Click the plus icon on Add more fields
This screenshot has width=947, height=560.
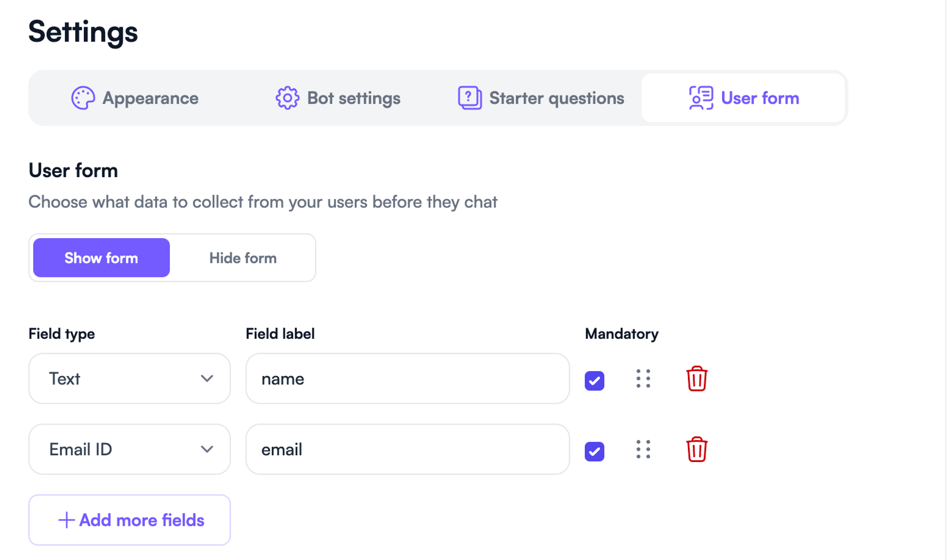click(66, 520)
